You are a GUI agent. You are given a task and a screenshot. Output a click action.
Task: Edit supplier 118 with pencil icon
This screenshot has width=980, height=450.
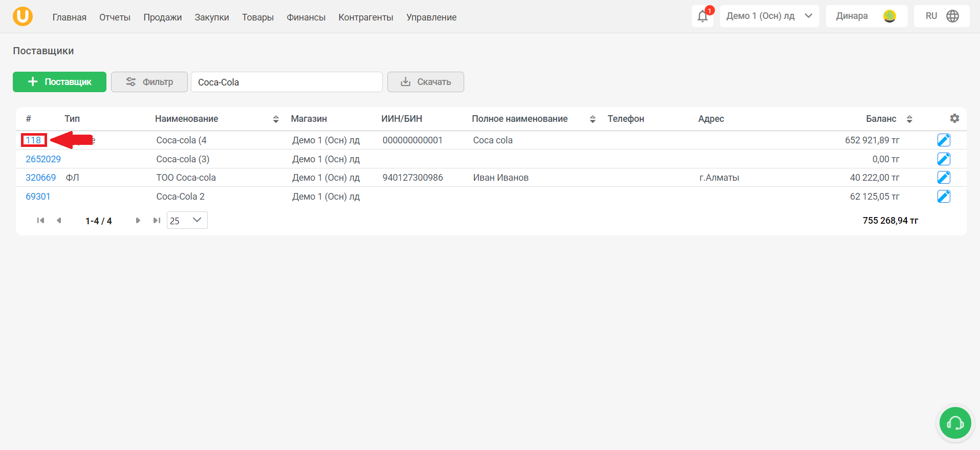pyautogui.click(x=944, y=140)
